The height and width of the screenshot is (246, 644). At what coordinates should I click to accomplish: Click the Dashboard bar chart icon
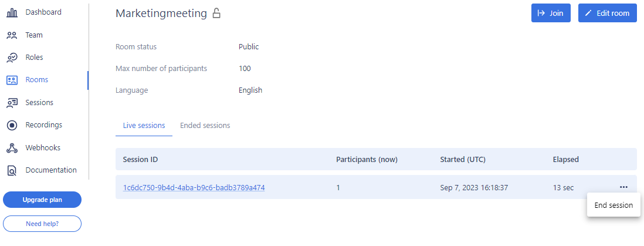pos(12,12)
